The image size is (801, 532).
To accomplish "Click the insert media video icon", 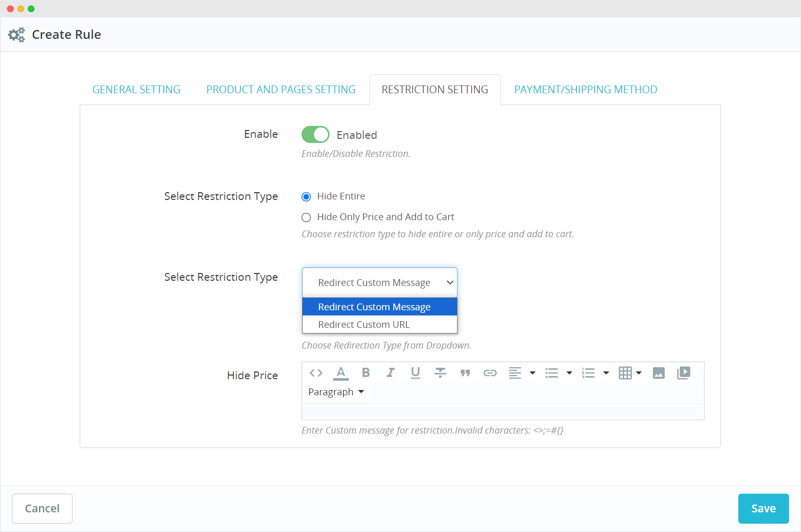I will [x=683, y=373].
